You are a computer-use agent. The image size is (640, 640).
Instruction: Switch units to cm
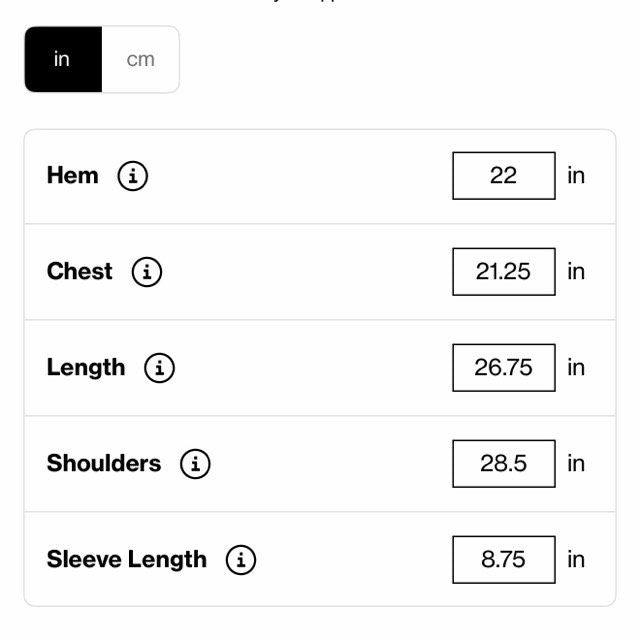click(140, 59)
